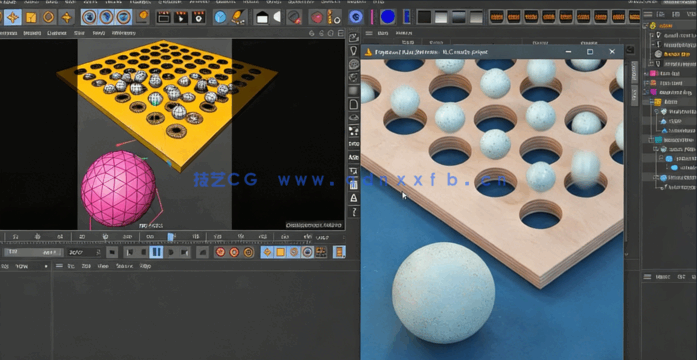Click the play forward arrow right of pause
This screenshot has height=360, width=697.
pos(171,252)
